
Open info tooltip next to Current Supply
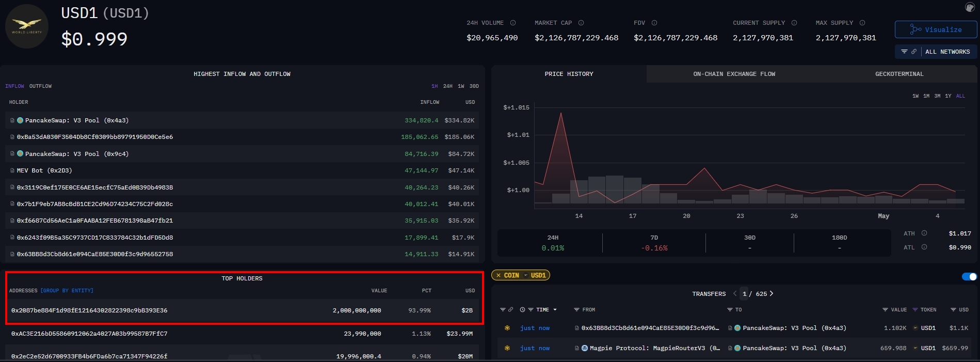pos(794,23)
